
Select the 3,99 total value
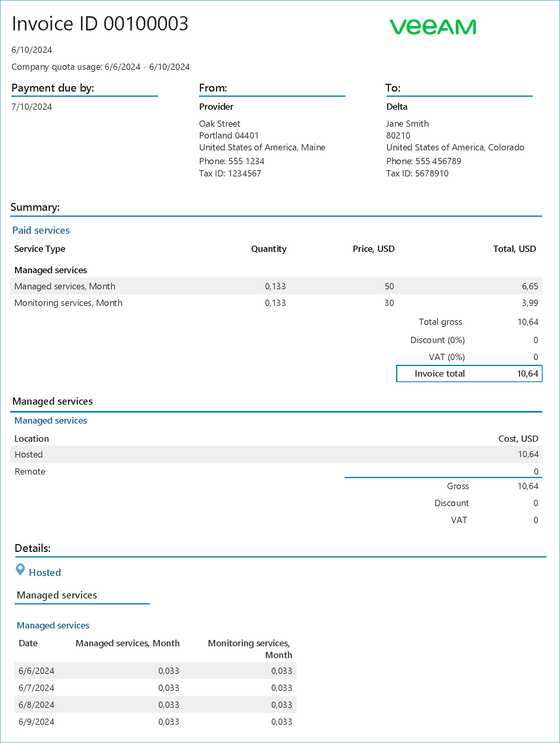click(x=530, y=303)
